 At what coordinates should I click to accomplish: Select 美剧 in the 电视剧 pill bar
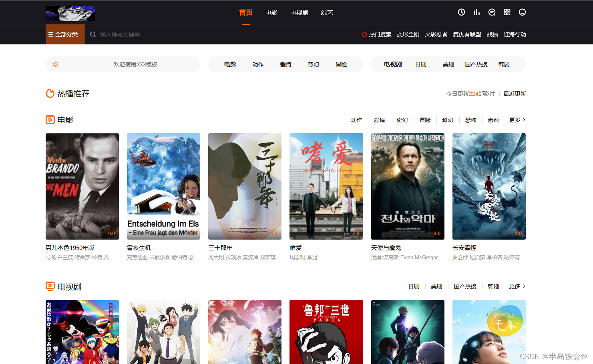coord(448,64)
